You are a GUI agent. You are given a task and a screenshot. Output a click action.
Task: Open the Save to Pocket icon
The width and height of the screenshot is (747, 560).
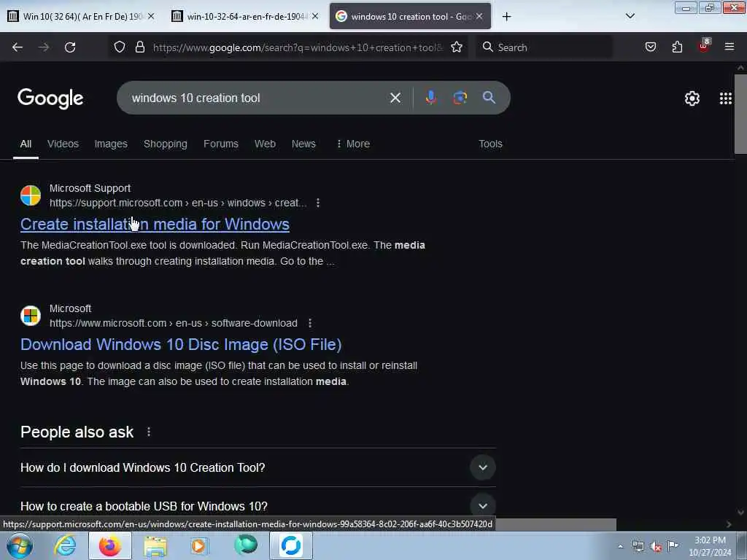point(650,47)
